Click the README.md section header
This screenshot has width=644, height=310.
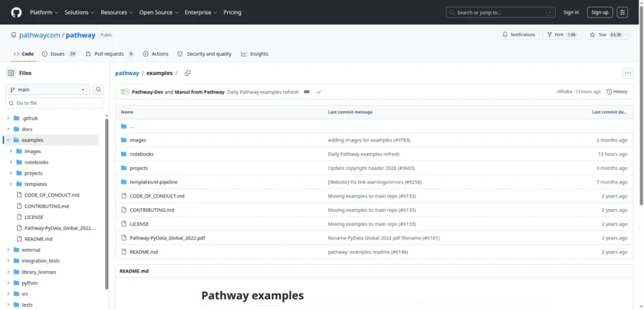tap(134, 271)
